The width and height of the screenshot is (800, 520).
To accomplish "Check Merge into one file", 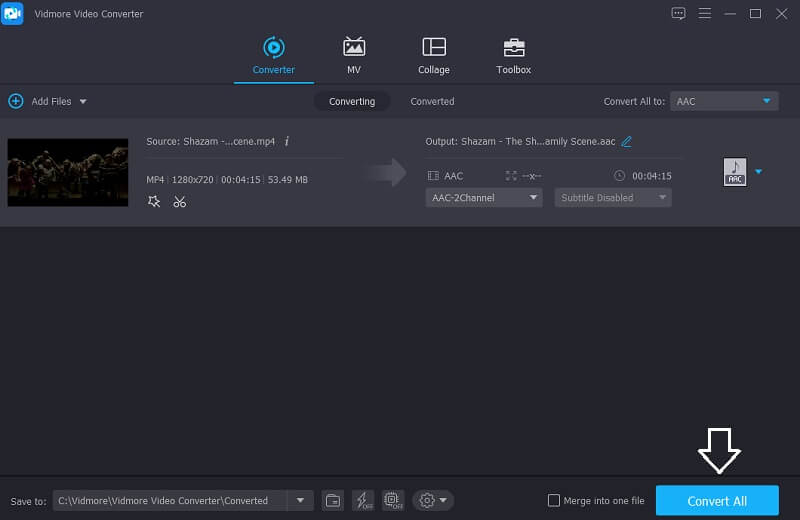I will click(x=554, y=501).
